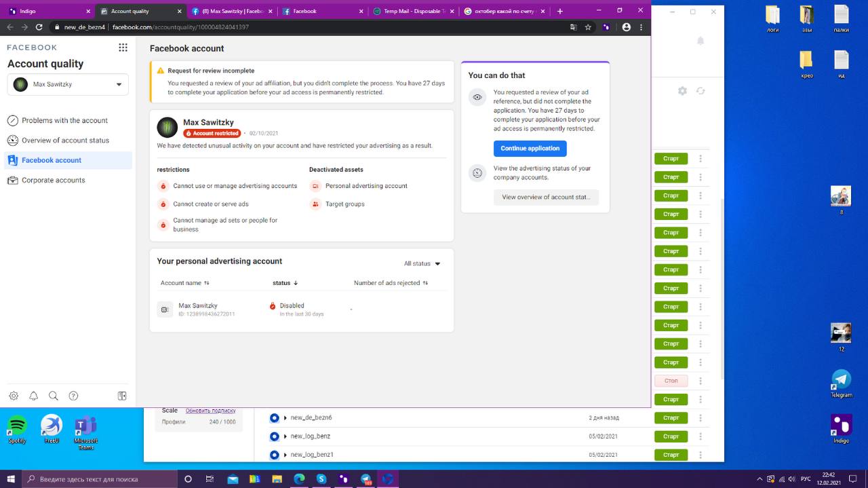Click Старт for the new_log_benz1 profile
This screenshot has height=488, width=868.
(671, 455)
